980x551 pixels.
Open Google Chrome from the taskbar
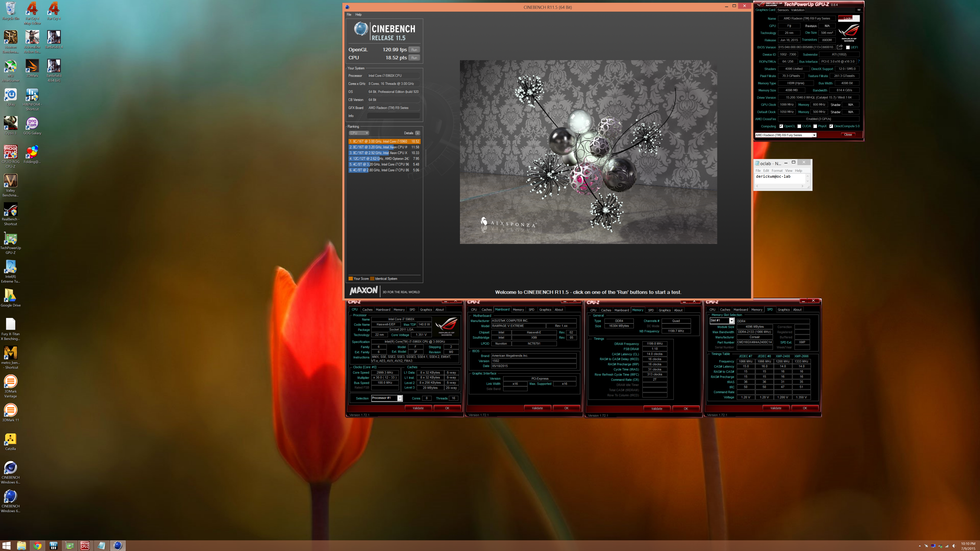(x=37, y=546)
